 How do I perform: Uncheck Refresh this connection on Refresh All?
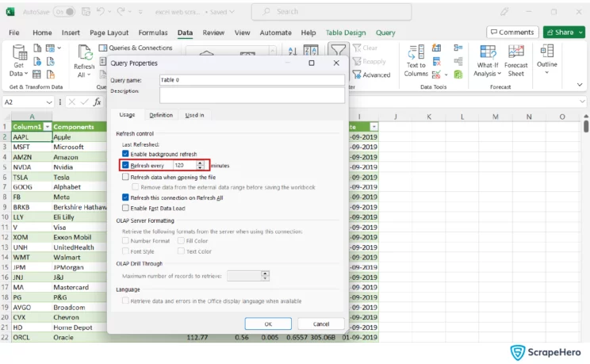coord(125,197)
